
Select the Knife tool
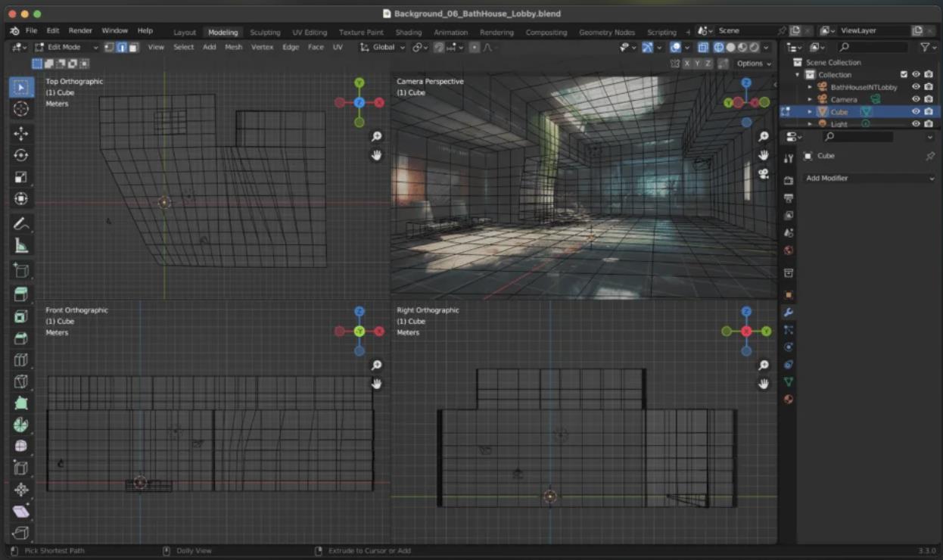(21, 381)
